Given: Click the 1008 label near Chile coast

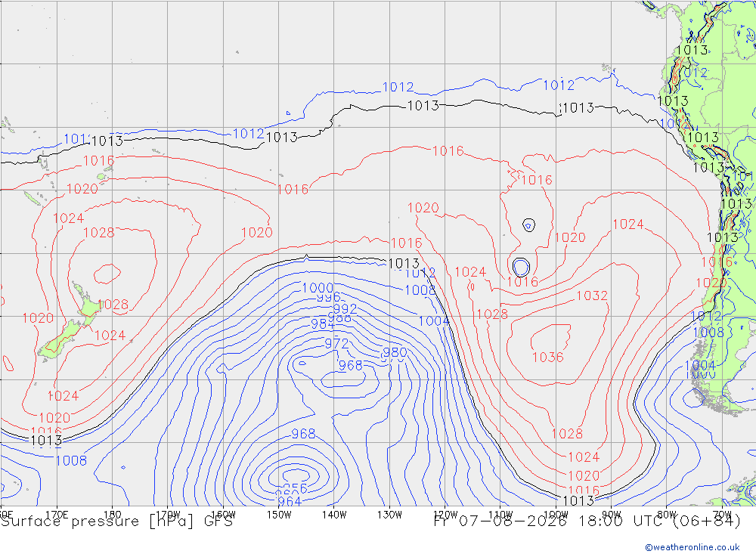Looking at the screenshot, I should coord(708,333).
